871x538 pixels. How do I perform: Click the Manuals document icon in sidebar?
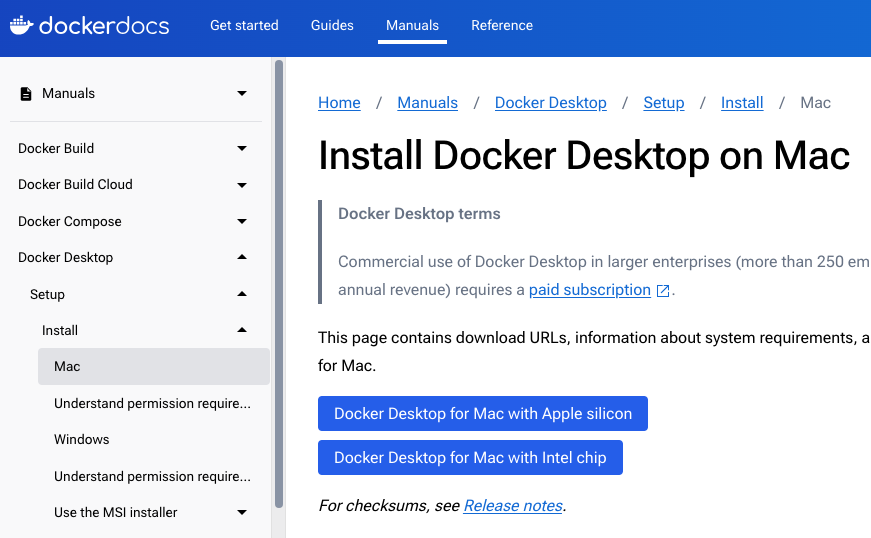[26, 94]
